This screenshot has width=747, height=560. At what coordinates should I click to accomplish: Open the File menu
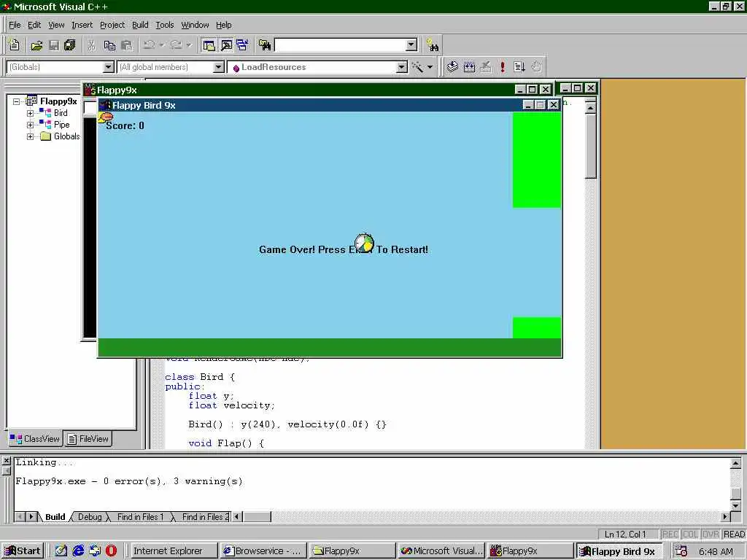coord(15,25)
